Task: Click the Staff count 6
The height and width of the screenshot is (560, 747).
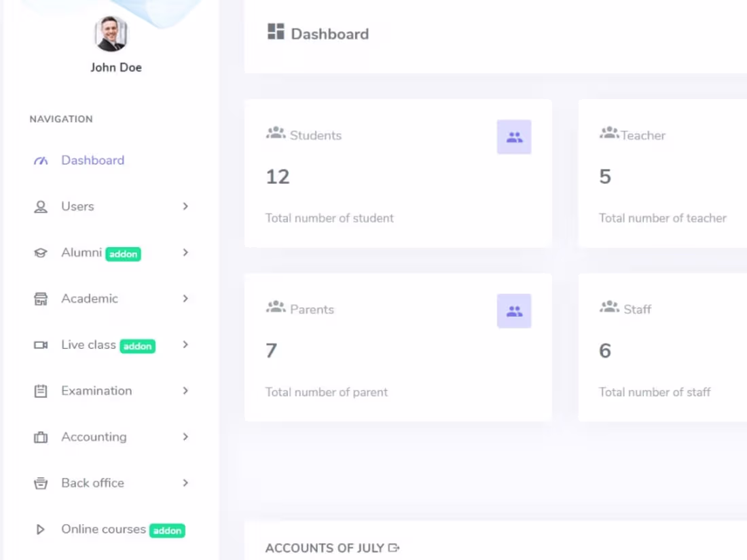Action: tap(605, 351)
